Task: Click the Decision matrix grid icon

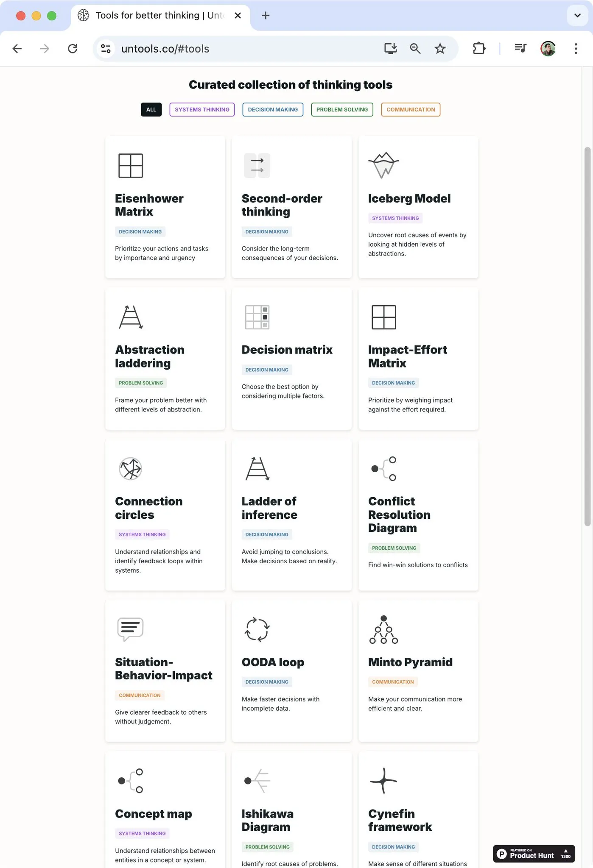Action: [257, 317]
